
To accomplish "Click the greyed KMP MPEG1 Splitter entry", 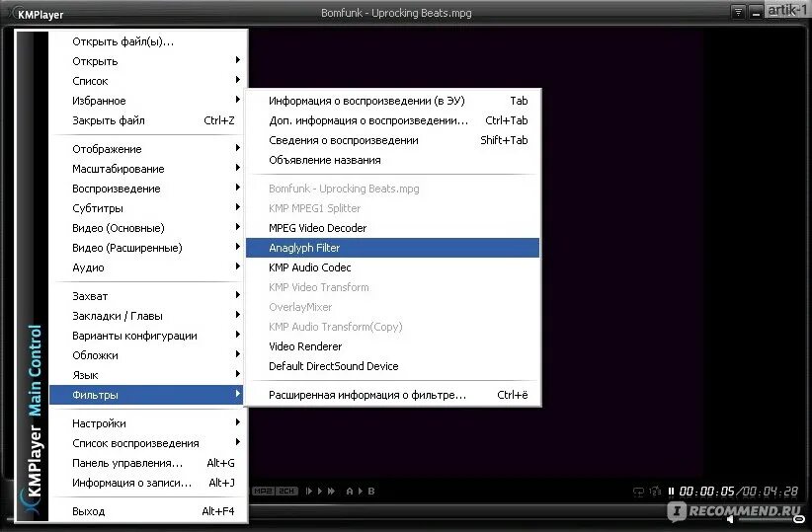I will coord(392,208).
